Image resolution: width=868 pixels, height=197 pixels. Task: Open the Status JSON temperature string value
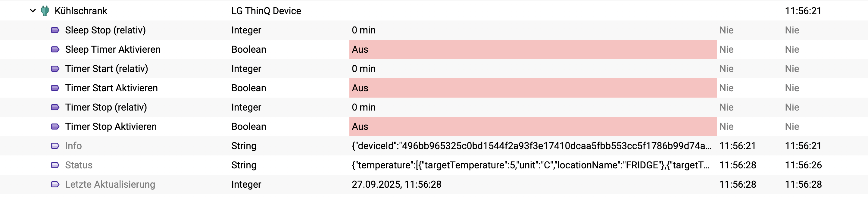click(x=531, y=165)
